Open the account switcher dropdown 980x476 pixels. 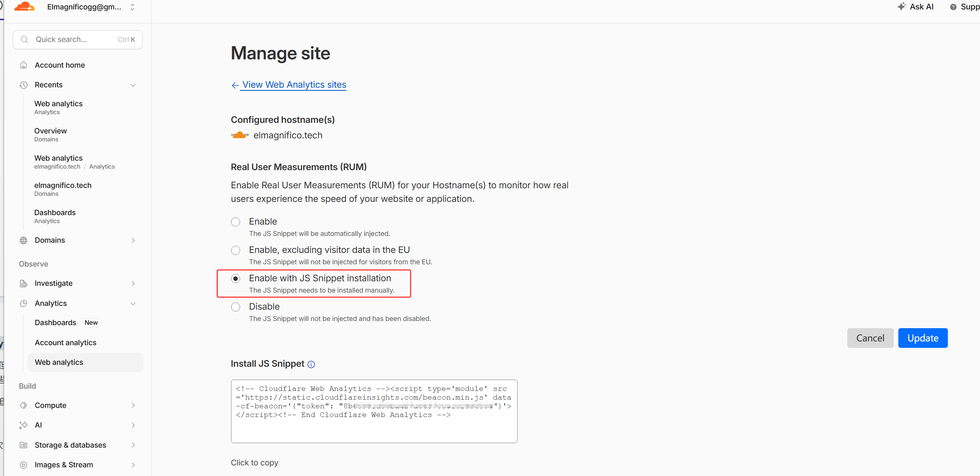point(132,7)
